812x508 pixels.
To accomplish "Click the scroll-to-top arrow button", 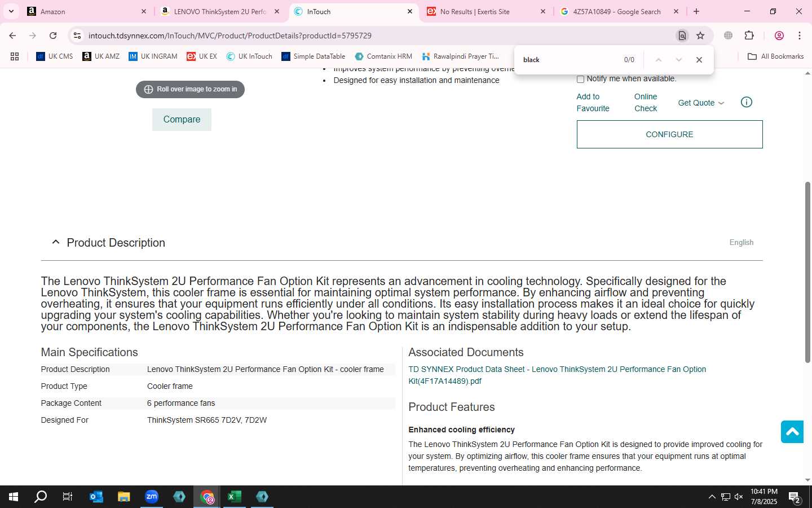I will (x=792, y=432).
